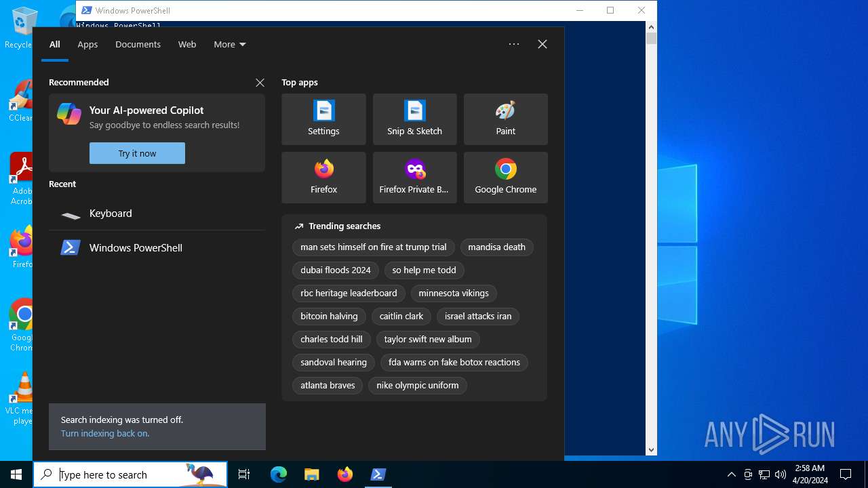Show hidden system tray icons

(x=731, y=474)
